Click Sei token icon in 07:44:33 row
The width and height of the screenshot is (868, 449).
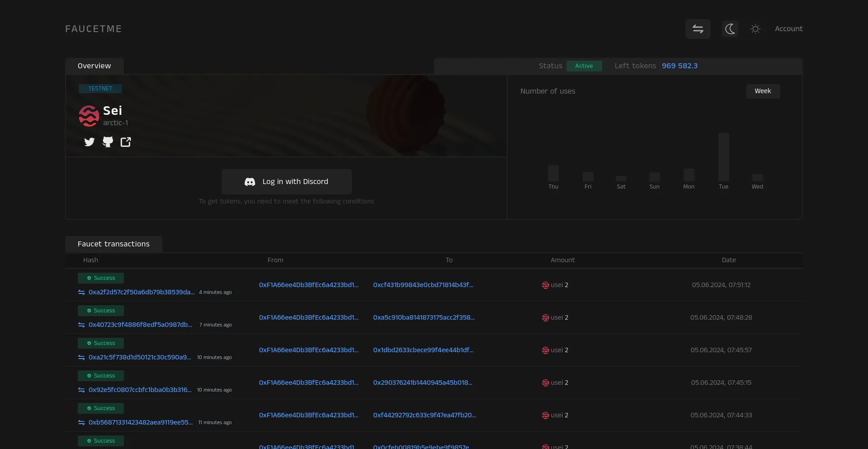click(545, 416)
